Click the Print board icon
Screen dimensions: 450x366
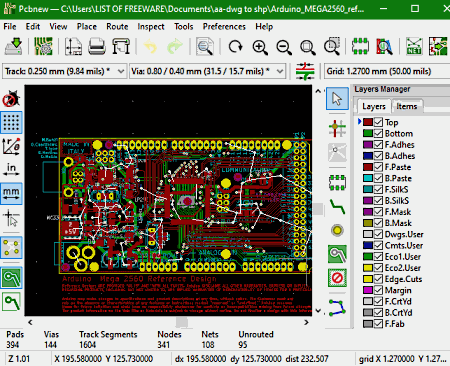[x=97, y=46]
